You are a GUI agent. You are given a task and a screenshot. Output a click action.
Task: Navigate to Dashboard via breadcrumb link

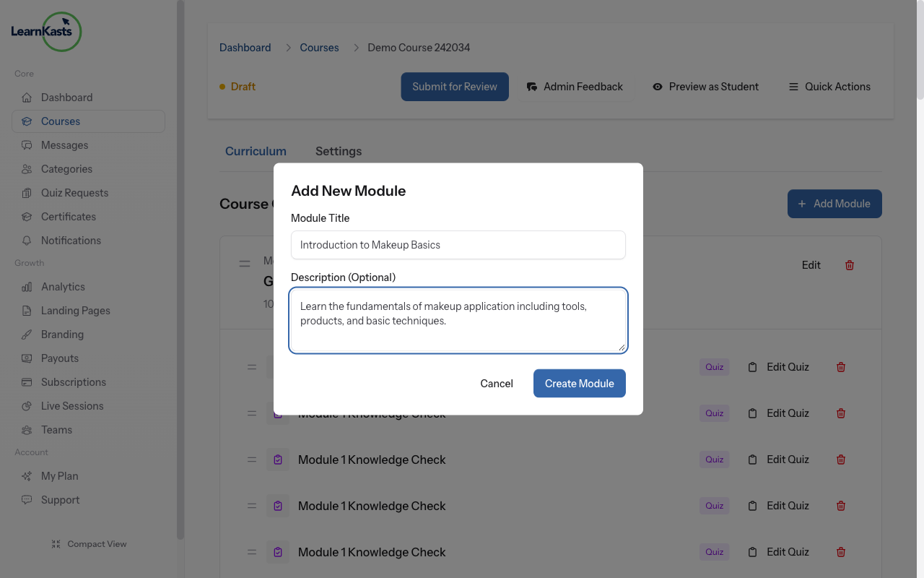(x=245, y=47)
